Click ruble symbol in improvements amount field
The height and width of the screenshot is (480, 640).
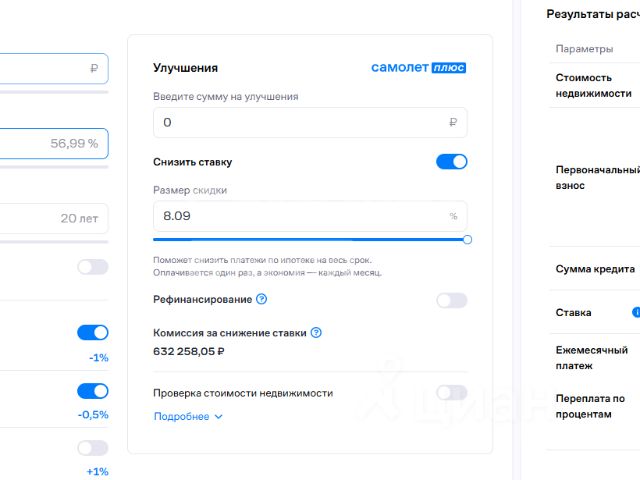pyautogui.click(x=453, y=122)
